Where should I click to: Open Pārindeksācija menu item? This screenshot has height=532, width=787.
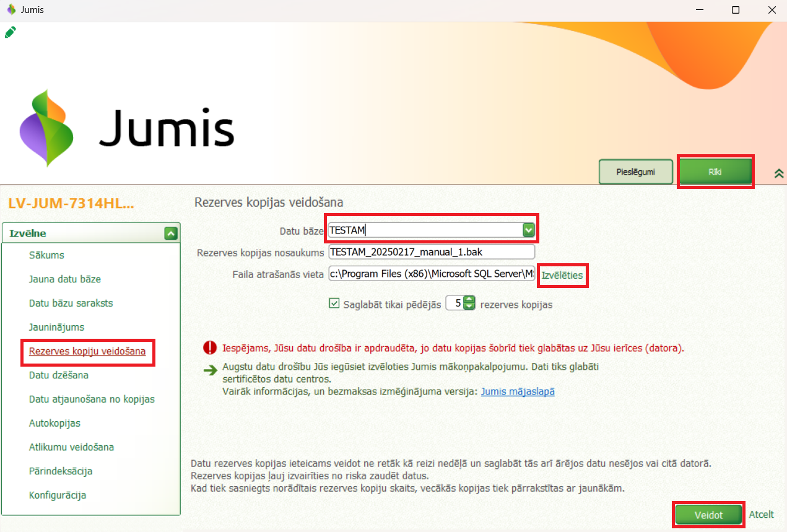[x=61, y=471]
